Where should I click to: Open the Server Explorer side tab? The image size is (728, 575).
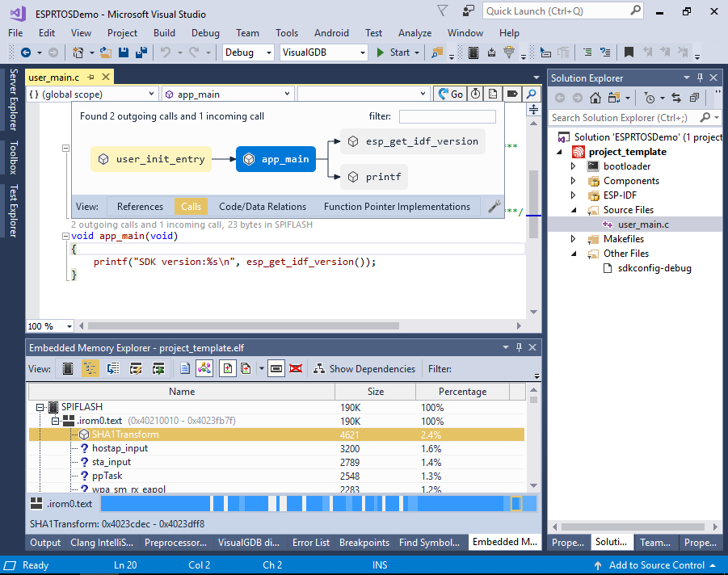[x=14, y=99]
